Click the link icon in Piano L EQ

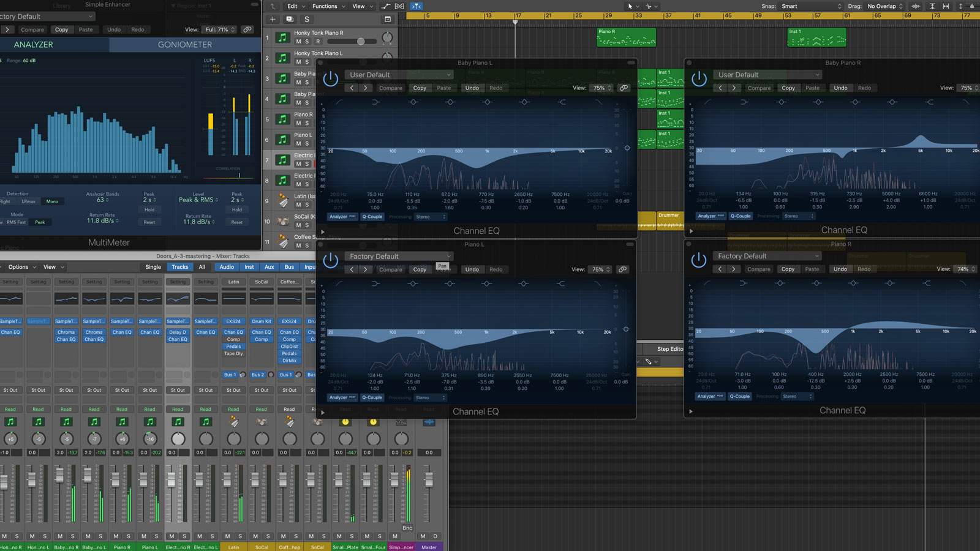coord(622,269)
